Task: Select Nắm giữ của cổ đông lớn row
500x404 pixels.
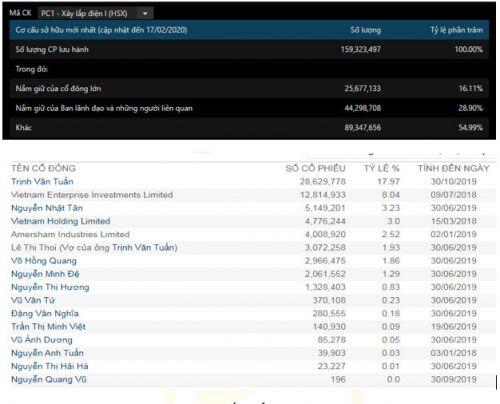Action: click(x=249, y=88)
